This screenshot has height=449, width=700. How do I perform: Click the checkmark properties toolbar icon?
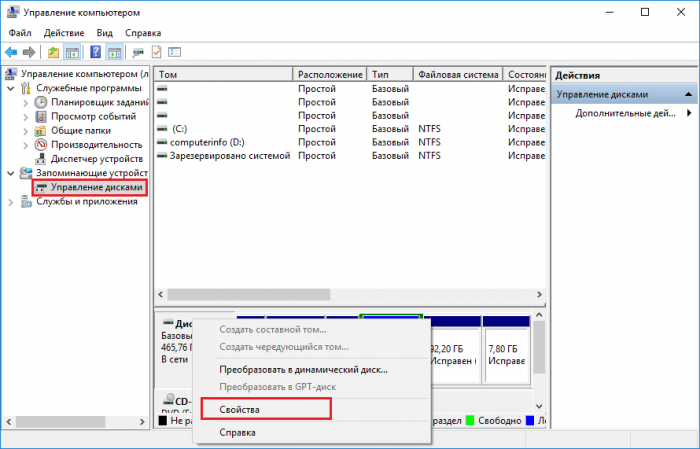coord(156,52)
